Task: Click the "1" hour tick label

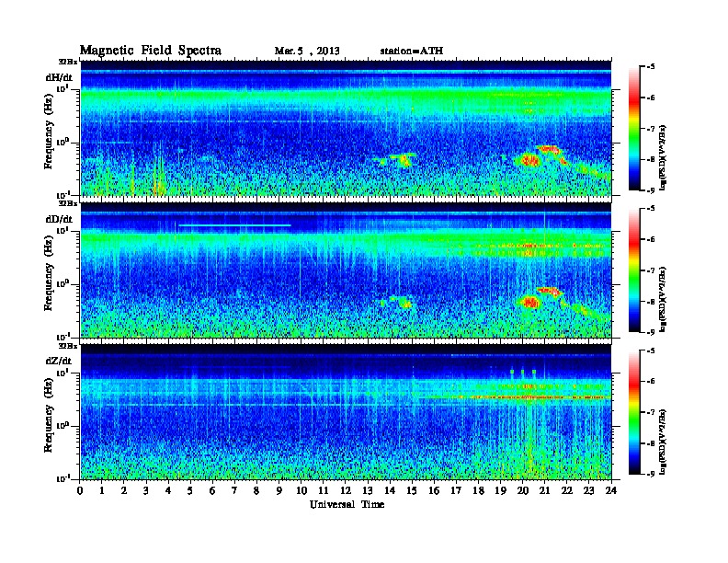Action: (102, 490)
